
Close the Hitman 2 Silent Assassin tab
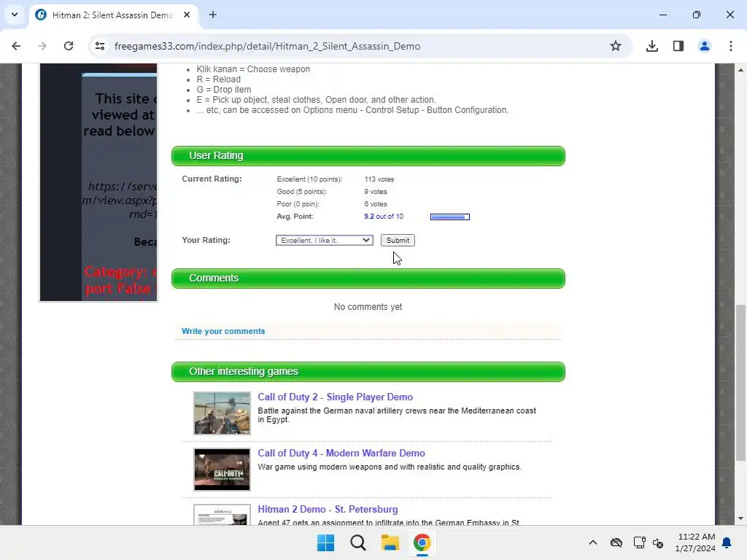click(187, 15)
